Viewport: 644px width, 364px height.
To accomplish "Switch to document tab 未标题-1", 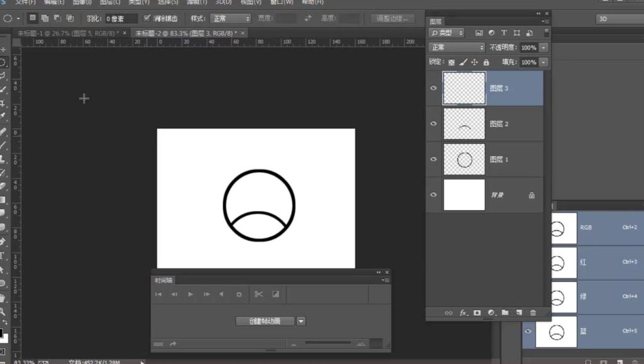I will pyautogui.click(x=68, y=33).
